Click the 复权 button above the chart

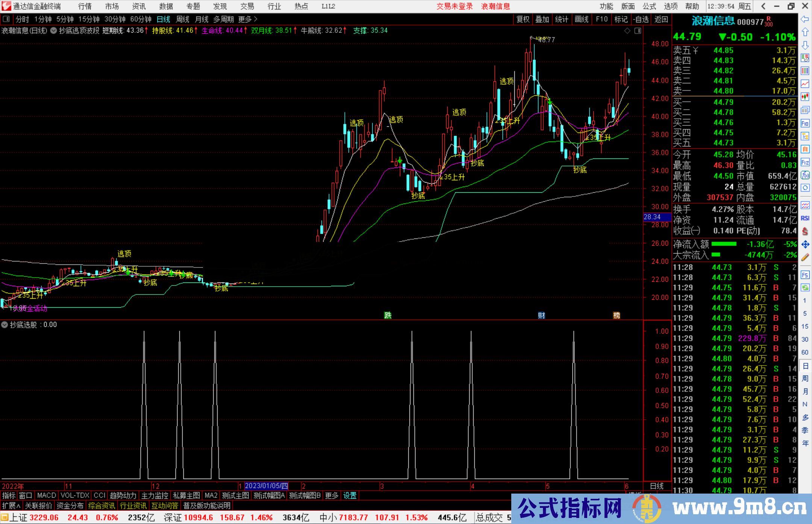pos(523,19)
